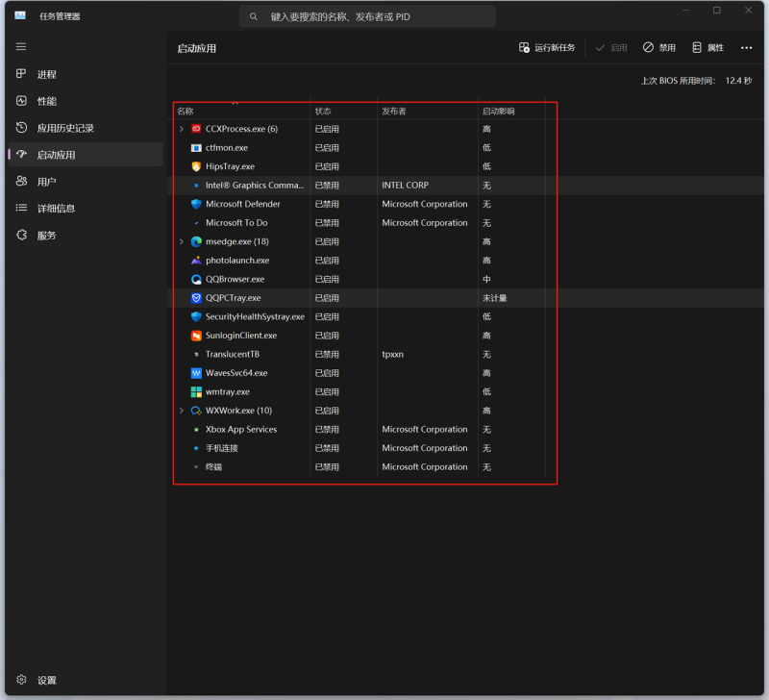Click the Microsoft Defender shield icon

click(x=196, y=204)
